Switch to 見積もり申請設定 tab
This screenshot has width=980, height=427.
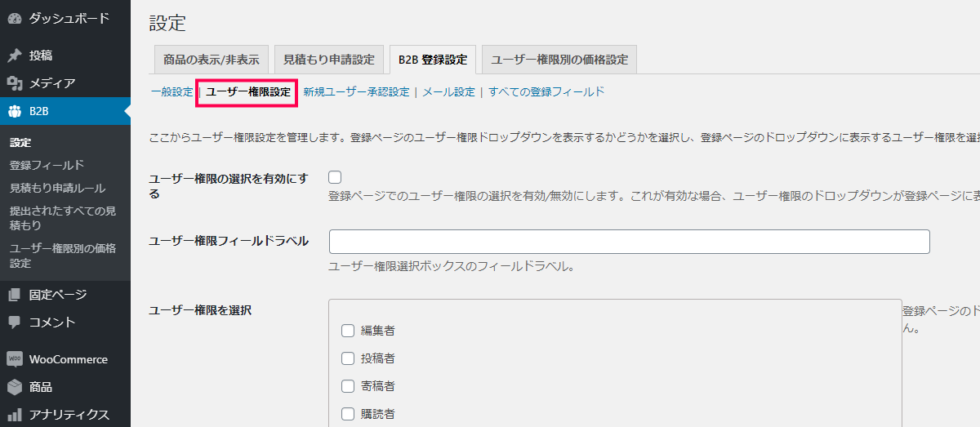click(x=329, y=60)
